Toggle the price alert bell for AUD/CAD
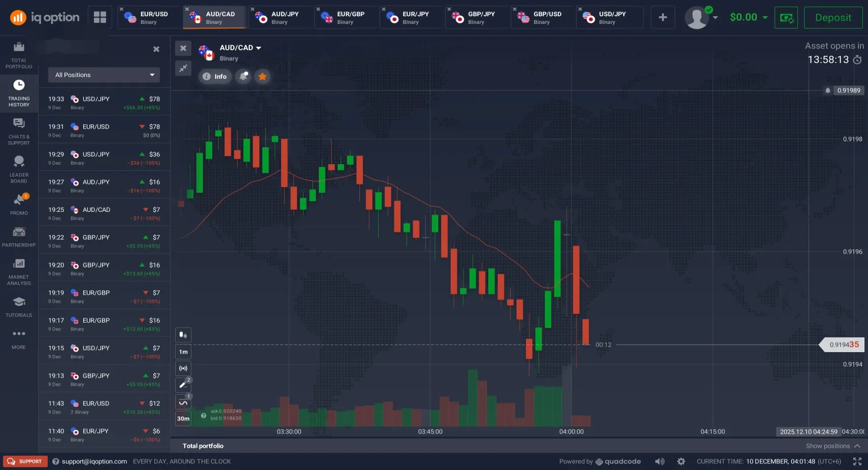The height and width of the screenshot is (470, 868). (x=244, y=76)
